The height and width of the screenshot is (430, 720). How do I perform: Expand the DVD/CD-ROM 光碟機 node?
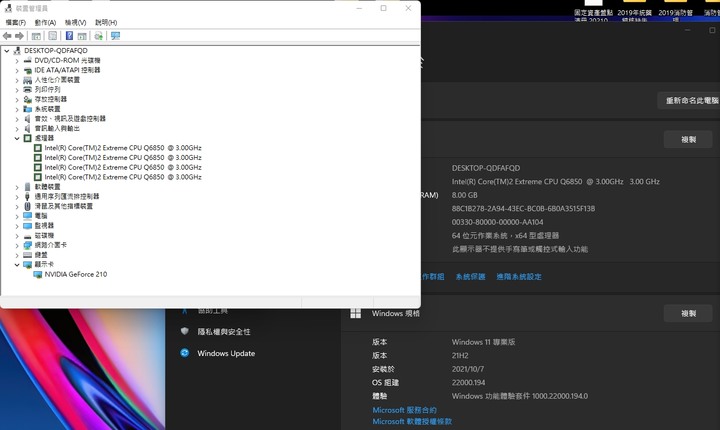point(17,60)
